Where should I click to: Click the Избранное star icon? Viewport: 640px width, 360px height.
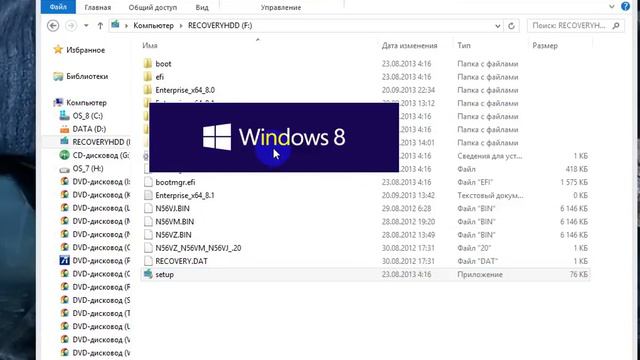click(58, 49)
